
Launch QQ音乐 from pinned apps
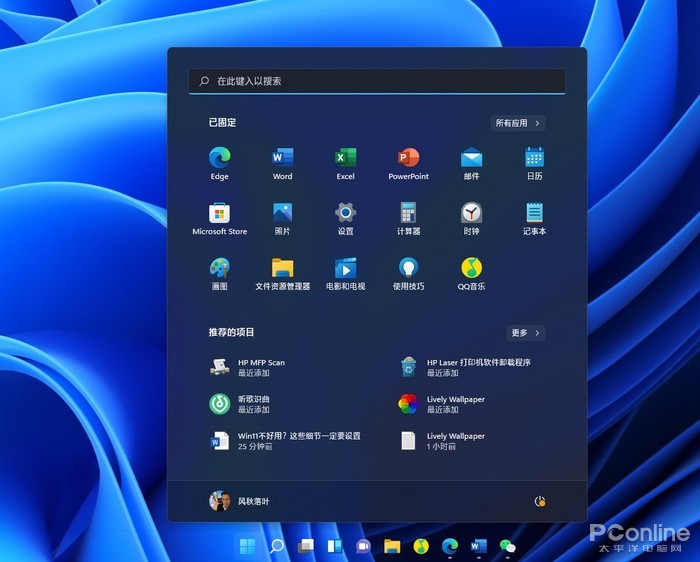coord(471,274)
